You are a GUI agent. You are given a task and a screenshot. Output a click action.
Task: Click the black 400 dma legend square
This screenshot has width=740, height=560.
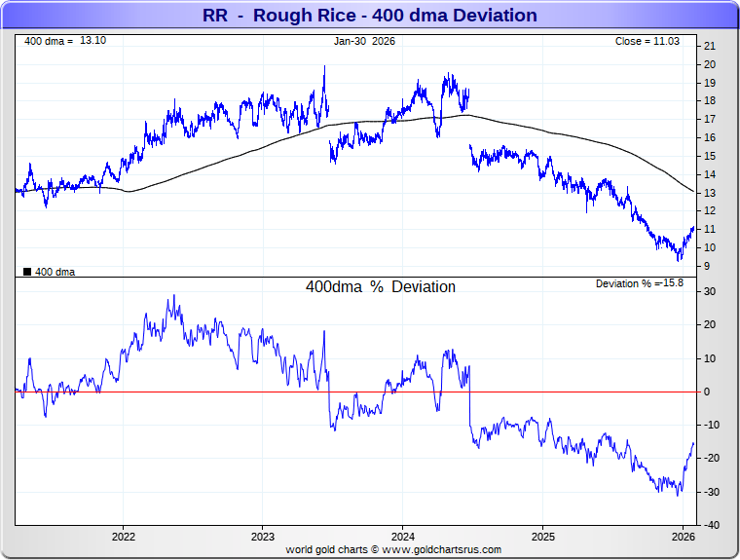coord(27,272)
